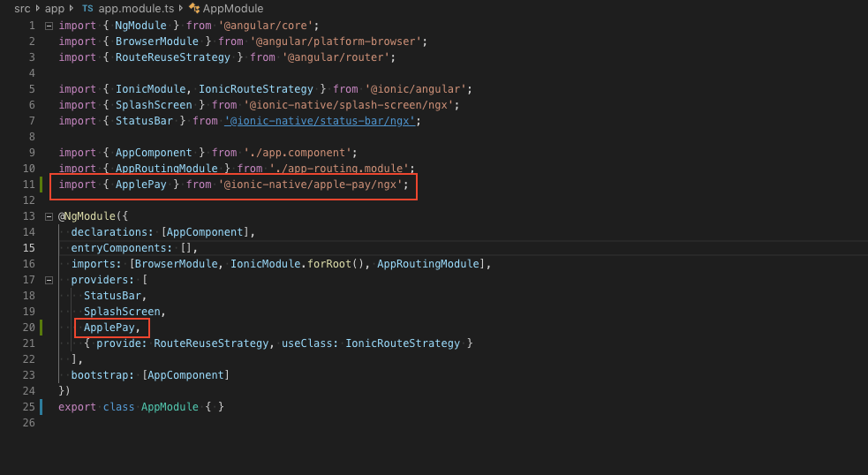Click useClass on line 21
The width and height of the screenshot is (868, 475).
306,343
